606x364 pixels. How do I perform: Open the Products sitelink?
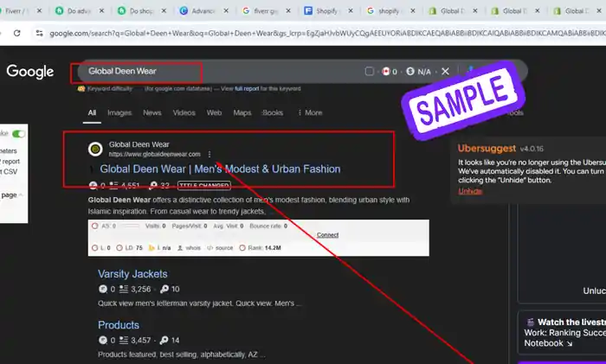119,325
